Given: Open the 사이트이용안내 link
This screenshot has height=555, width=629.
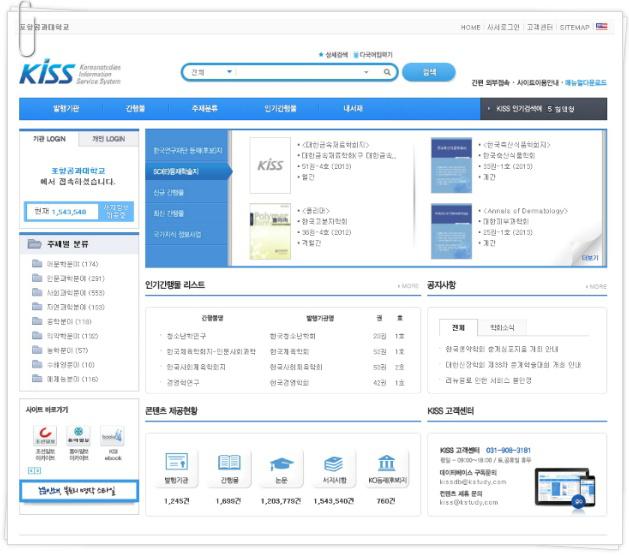Looking at the screenshot, I should (x=538, y=83).
